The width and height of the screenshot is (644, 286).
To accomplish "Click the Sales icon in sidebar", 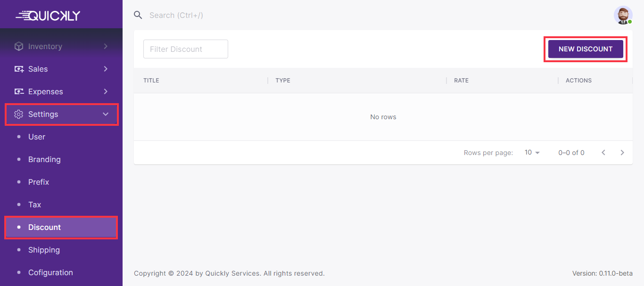I will pos(19,69).
